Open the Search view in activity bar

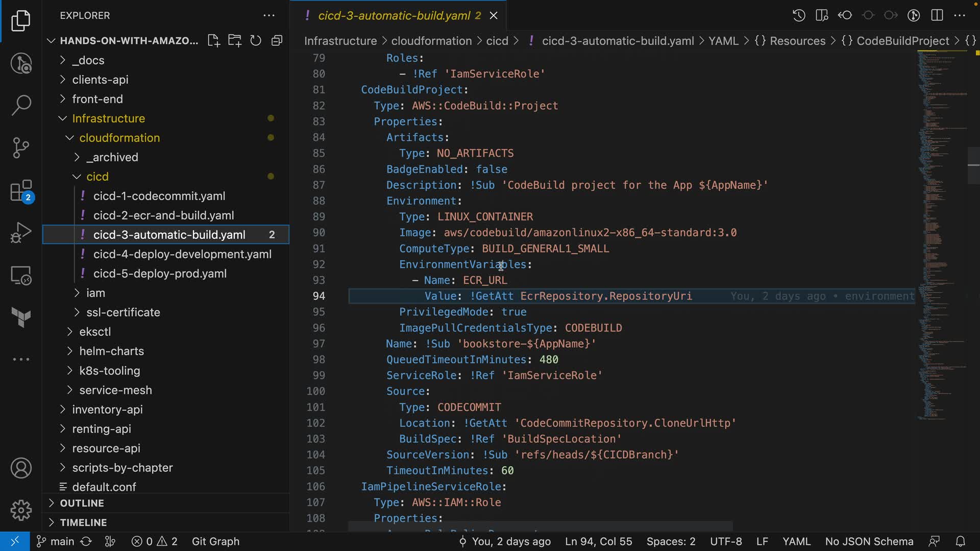coord(21,105)
